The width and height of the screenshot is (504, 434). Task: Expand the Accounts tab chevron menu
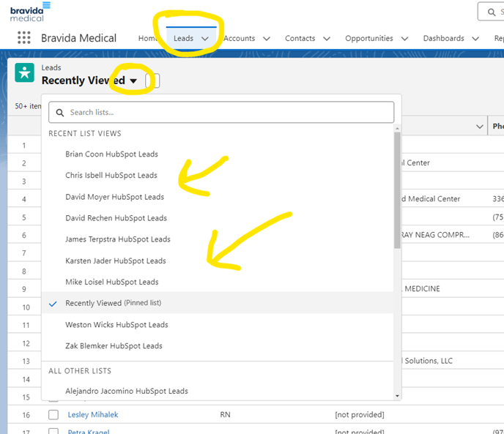tap(267, 39)
